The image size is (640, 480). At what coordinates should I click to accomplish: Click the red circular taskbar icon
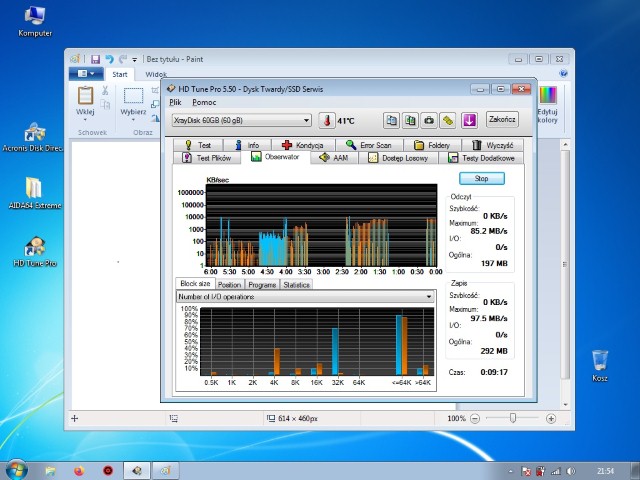[108, 471]
